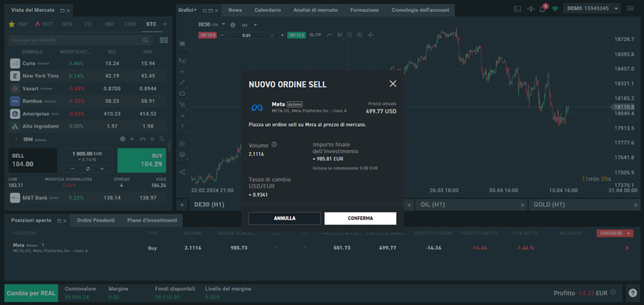This screenshot has height=305, width=644.
Task: Click the chart move crosshair arrows icon
Action: click(370, 35)
